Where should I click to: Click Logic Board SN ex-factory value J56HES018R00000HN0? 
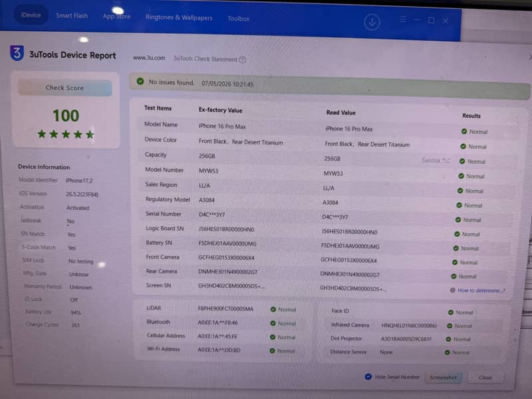click(x=226, y=229)
